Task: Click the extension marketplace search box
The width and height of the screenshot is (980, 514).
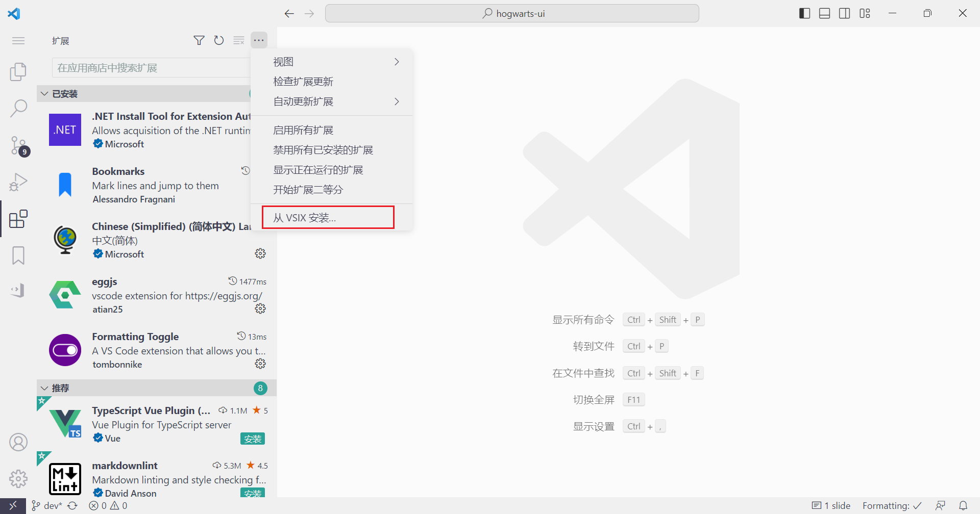Action: point(151,68)
